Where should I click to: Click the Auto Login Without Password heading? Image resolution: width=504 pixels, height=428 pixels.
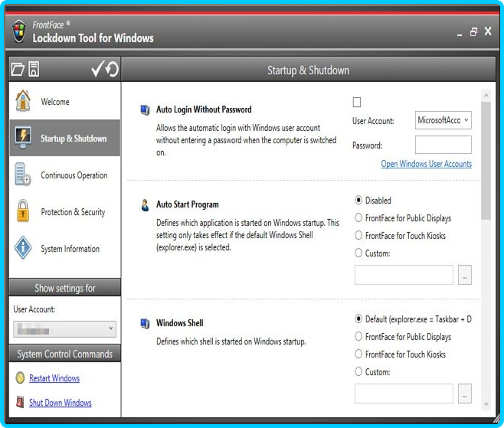tap(204, 109)
